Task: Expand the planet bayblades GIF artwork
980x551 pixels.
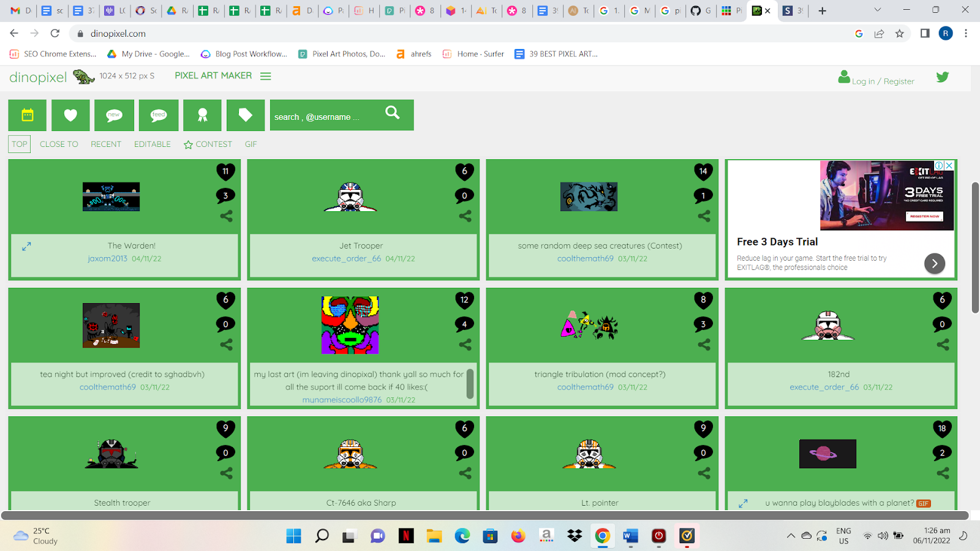Action: (x=743, y=503)
